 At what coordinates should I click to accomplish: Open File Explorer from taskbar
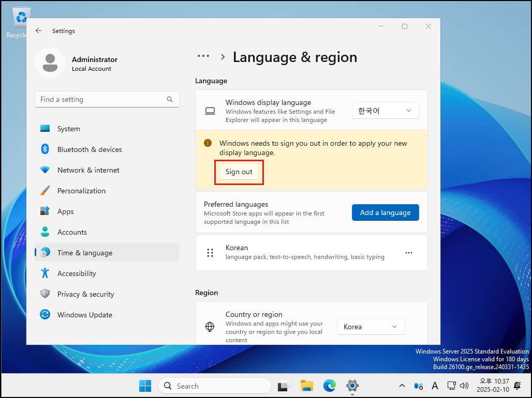(307, 386)
